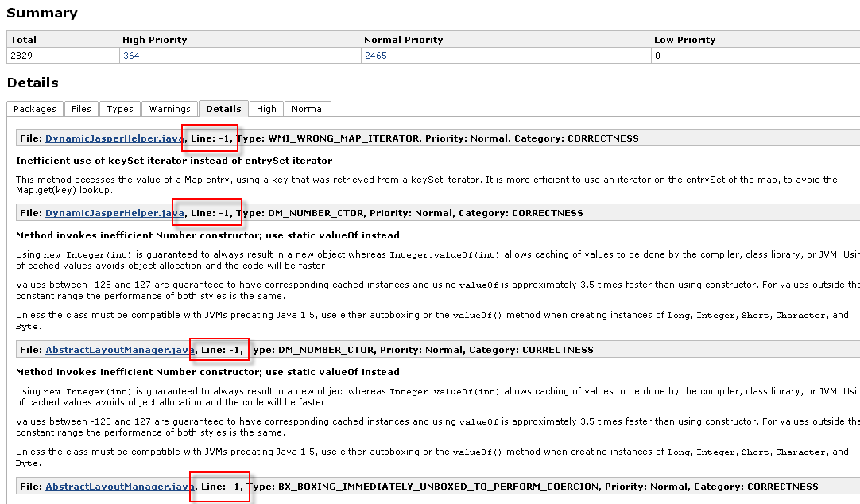Click the Summary heading
860x504 pixels.
pos(42,13)
